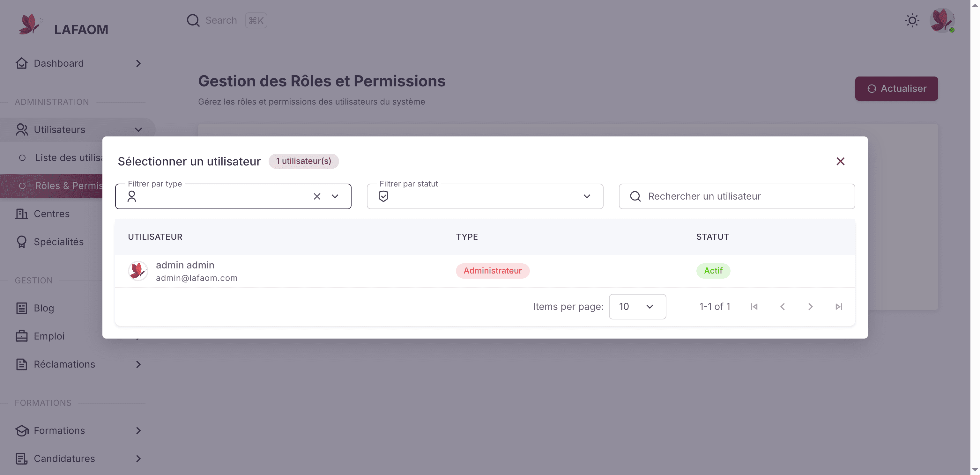The image size is (980, 475).
Task: Click the Blog sidebar icon
Action: [22, 308]
